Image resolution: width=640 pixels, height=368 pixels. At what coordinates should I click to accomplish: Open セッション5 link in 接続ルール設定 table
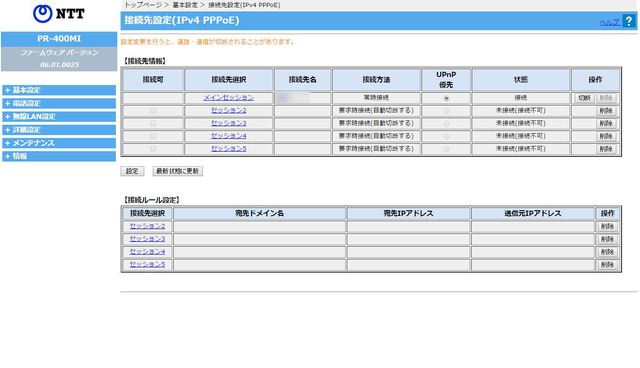(147, 264)
